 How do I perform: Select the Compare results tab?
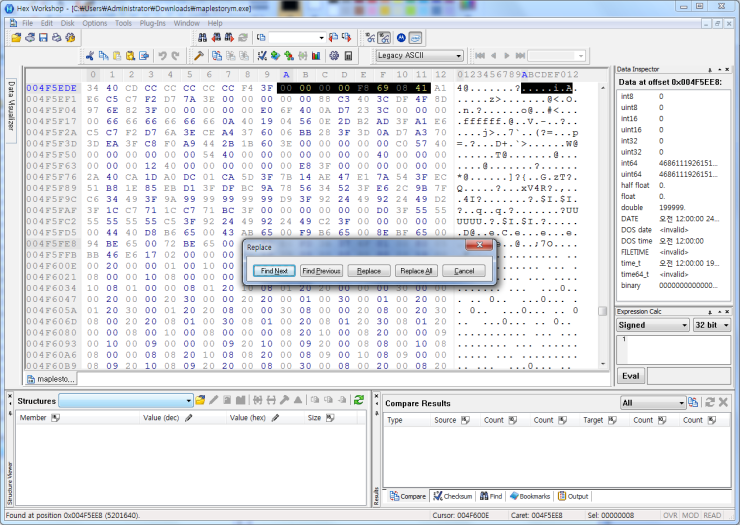pyautogui.click(x=408, y=496)
